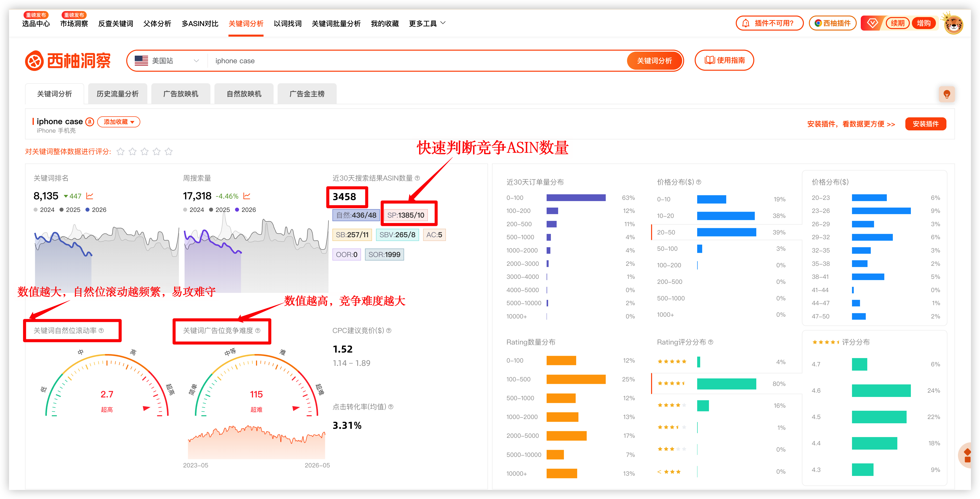Click the 安装插件，看数据更方便 link
The width and height of the screenshot is (980, 499).
click(x=851, y=124)
